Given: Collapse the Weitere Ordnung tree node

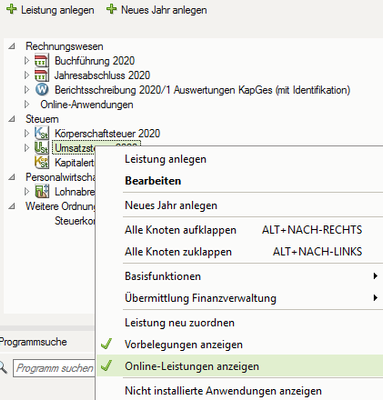Looking at the screenshot, I should tap(12, 206).
